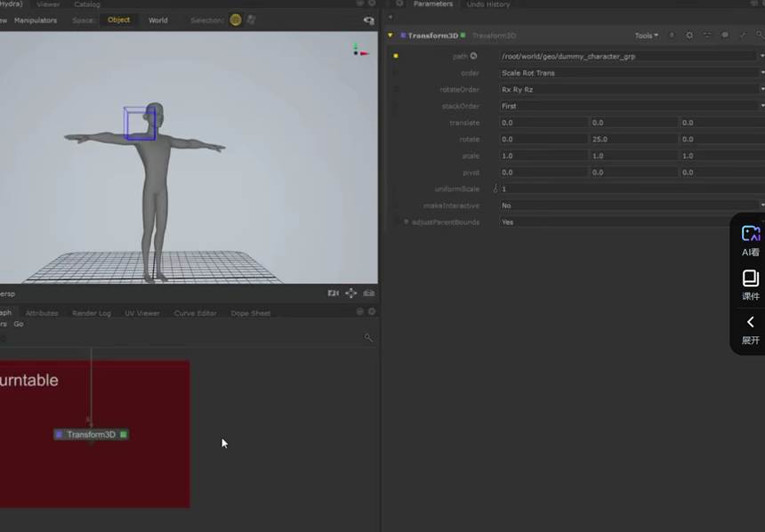
Task: Open the Manipulators menu in viewer
Action: coord(36,20)
